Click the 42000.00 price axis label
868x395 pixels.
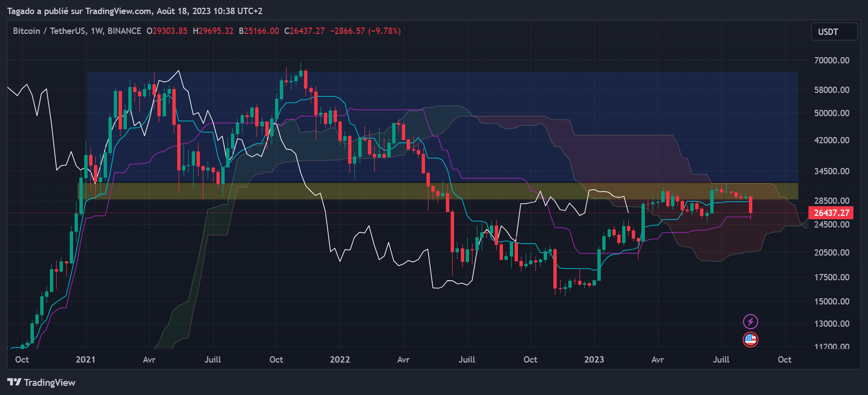[832, 140]
